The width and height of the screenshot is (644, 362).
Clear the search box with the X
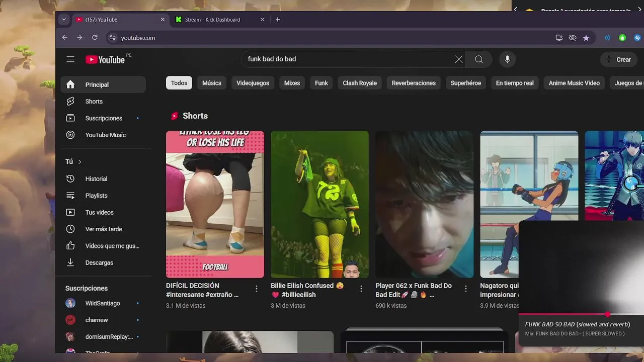click(459, 59)
